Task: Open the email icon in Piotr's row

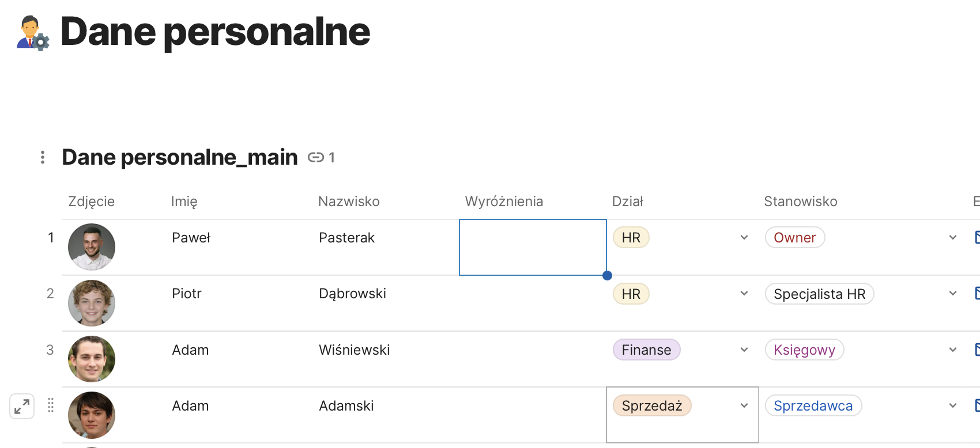Action: (977, 294)
